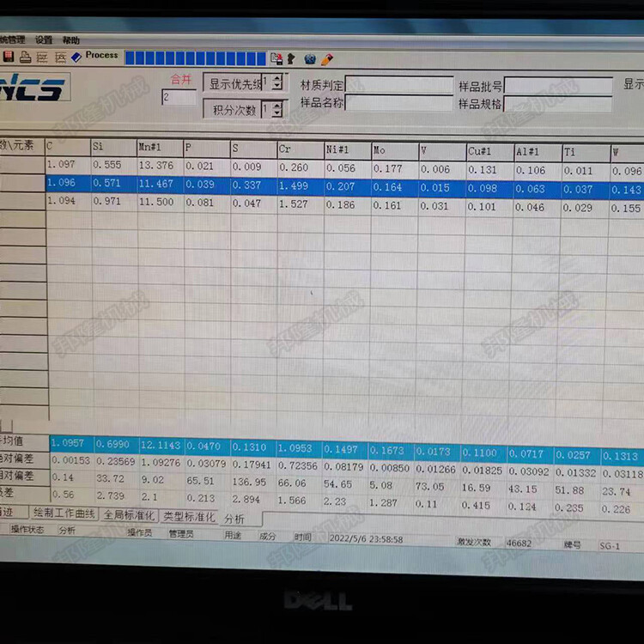Click the printer icon in the toolbar
The height and width of the screenshot is (644, 644).
25,57
